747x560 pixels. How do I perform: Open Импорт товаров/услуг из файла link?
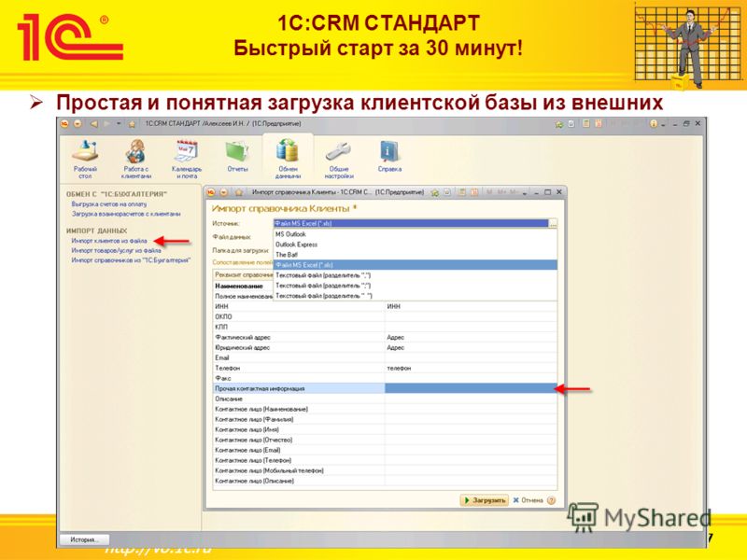coord(116,250)
